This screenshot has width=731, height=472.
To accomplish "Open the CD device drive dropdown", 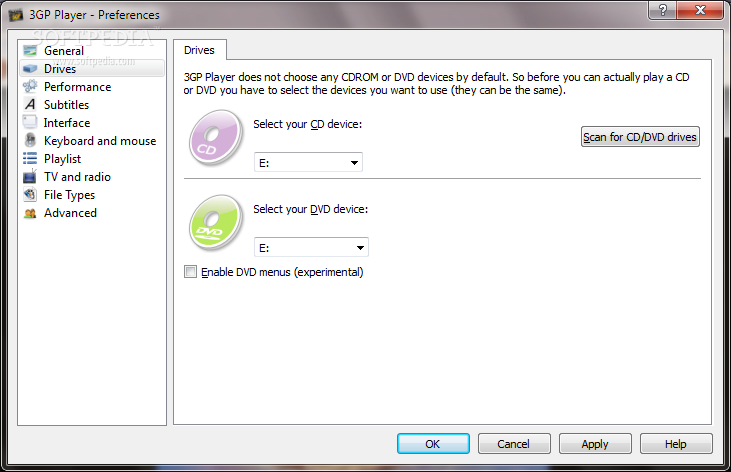I will tap(308, 162).
